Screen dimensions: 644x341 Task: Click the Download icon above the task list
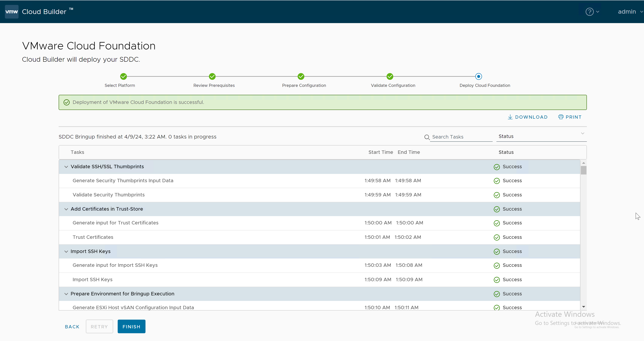(x=510, y=117)
